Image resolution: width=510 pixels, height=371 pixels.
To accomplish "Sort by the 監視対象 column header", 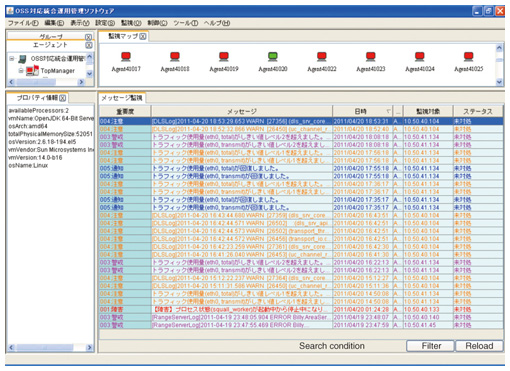I will click(x=428, y=111).
